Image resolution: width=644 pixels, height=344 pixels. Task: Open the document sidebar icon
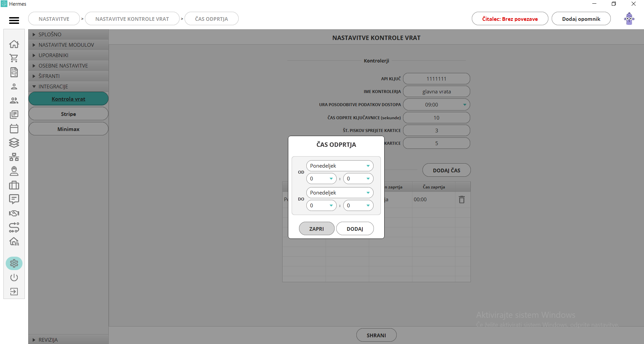(14, 72)
